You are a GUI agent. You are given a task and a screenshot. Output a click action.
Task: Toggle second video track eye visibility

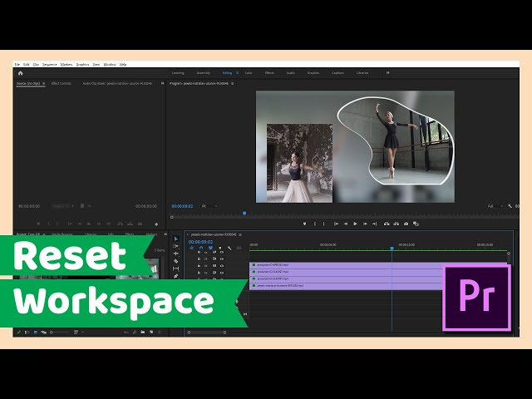(222, 259)
